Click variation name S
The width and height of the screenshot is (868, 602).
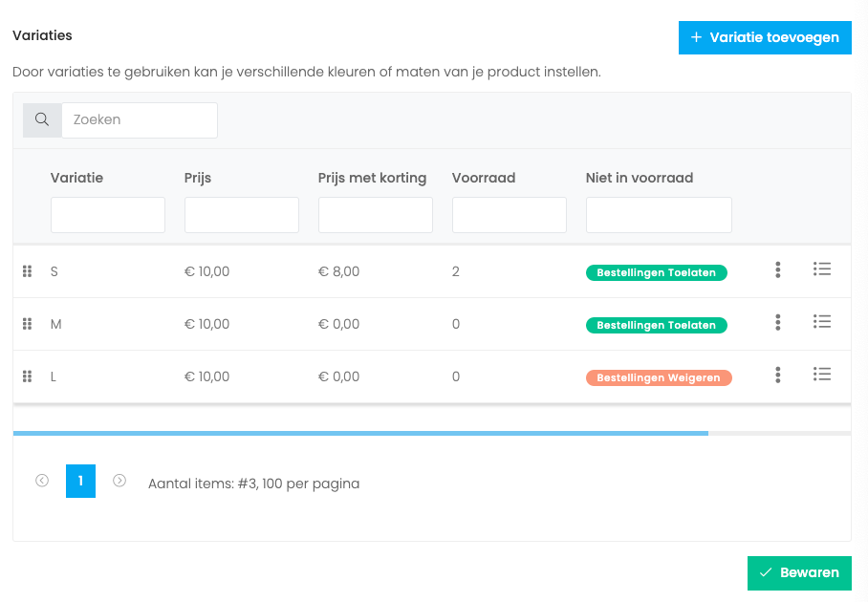point(54,271)
